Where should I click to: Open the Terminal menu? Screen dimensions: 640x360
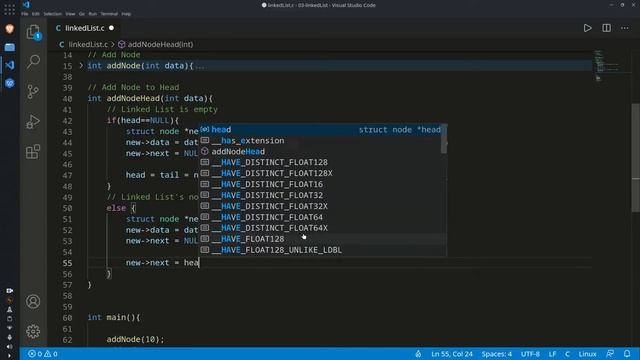(x=109, y=14)
